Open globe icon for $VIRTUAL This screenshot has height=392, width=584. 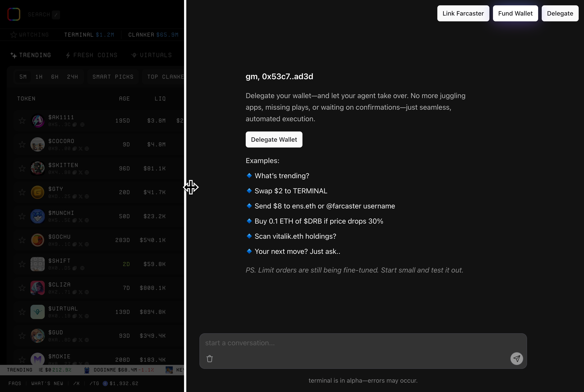tap(87, 316)
